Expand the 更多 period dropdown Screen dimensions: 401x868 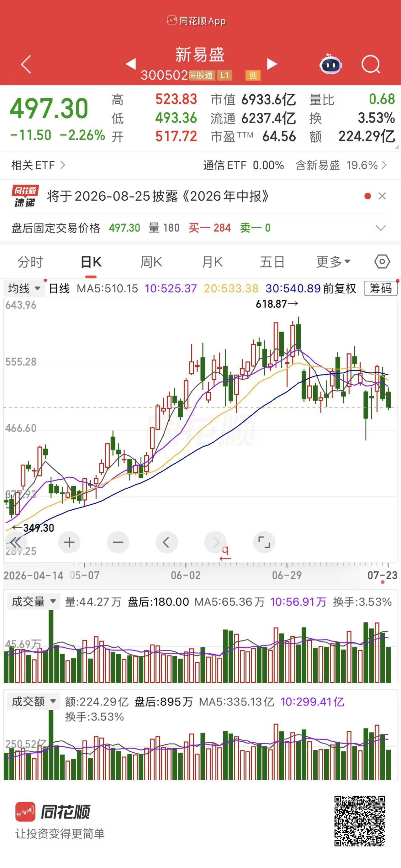(x=333, y=262)
